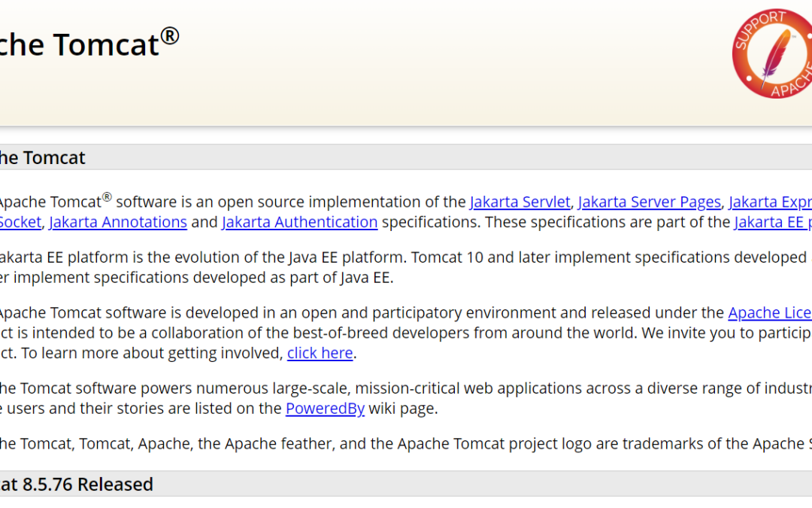Viewport: 812px width, 508px height.
Task: Select the Apache Tomcat section heading bar
Action: (x=406, y=158)
